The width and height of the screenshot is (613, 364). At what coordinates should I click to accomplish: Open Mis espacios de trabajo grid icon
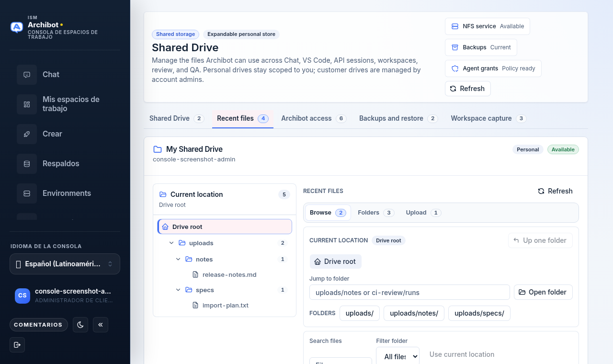pyautogui.click(x=27, y=104)
